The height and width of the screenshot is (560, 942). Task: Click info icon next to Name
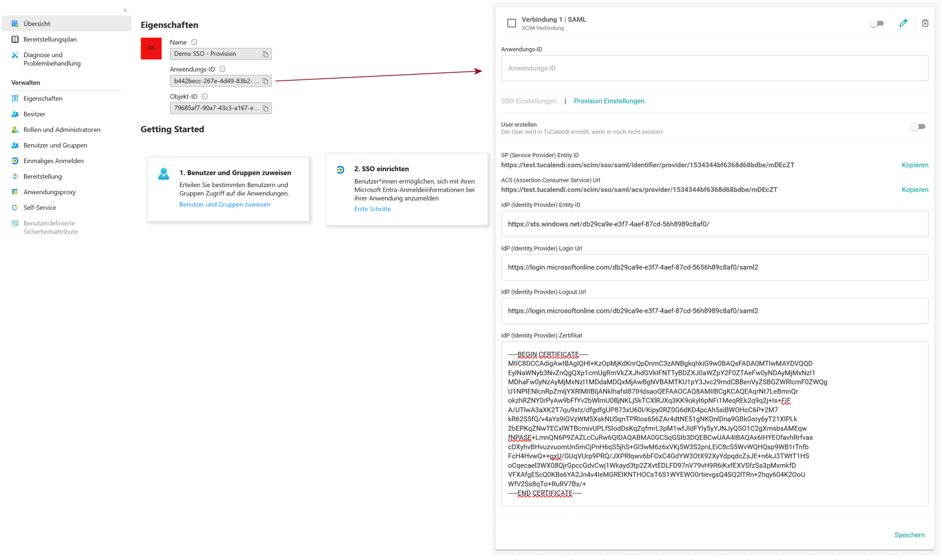[194, 42]
